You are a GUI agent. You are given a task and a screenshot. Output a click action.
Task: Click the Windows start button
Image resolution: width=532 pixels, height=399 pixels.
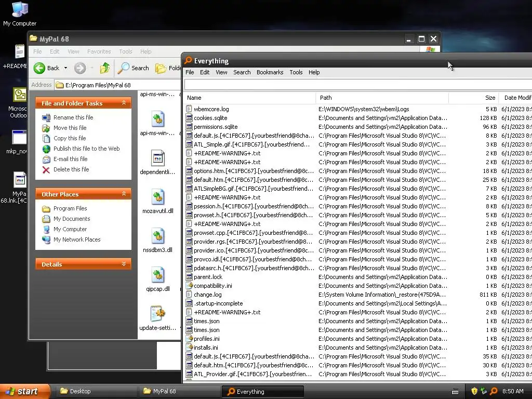tap(24, 391)
